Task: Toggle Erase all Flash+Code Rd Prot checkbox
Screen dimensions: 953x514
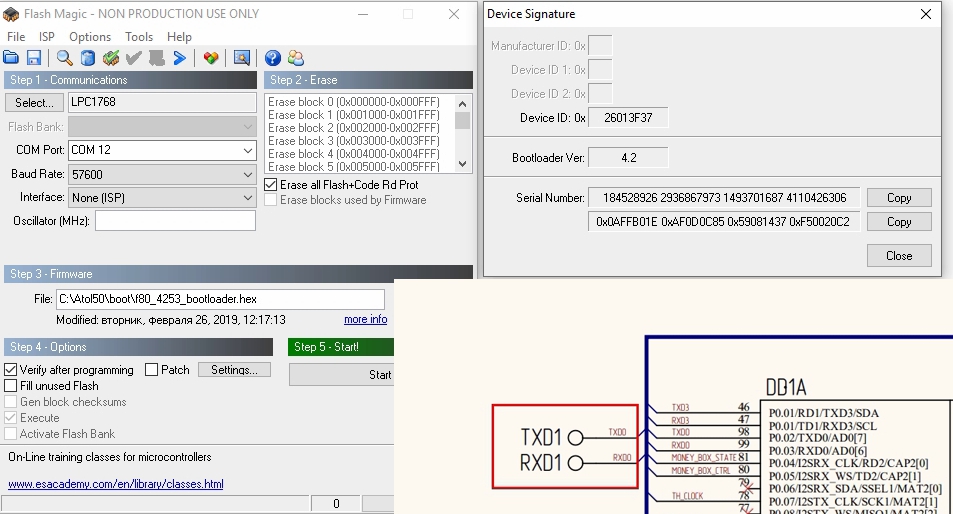Action: tap(270, 185)
